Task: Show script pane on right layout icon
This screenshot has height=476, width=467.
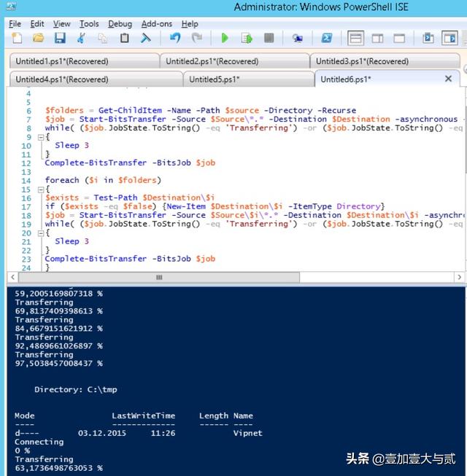Action: [x=377, y=38]
